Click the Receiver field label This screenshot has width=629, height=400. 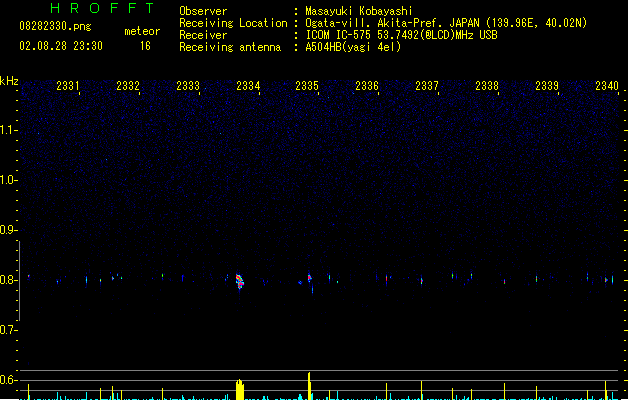point(203,35)
